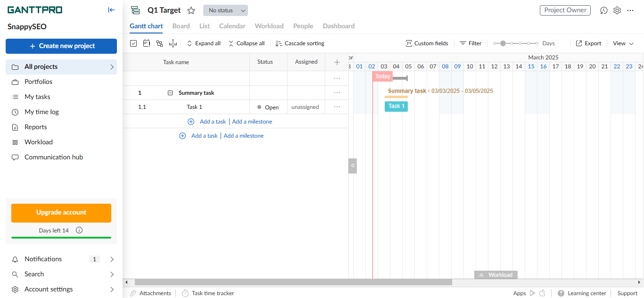The image size is (644, 298).
Task: Open the project history clock icon
Action: click(x=604, y=10)
